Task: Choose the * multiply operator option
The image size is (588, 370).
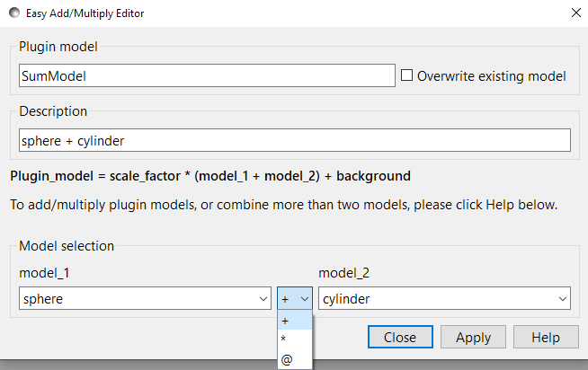Action: pos(294,339)
